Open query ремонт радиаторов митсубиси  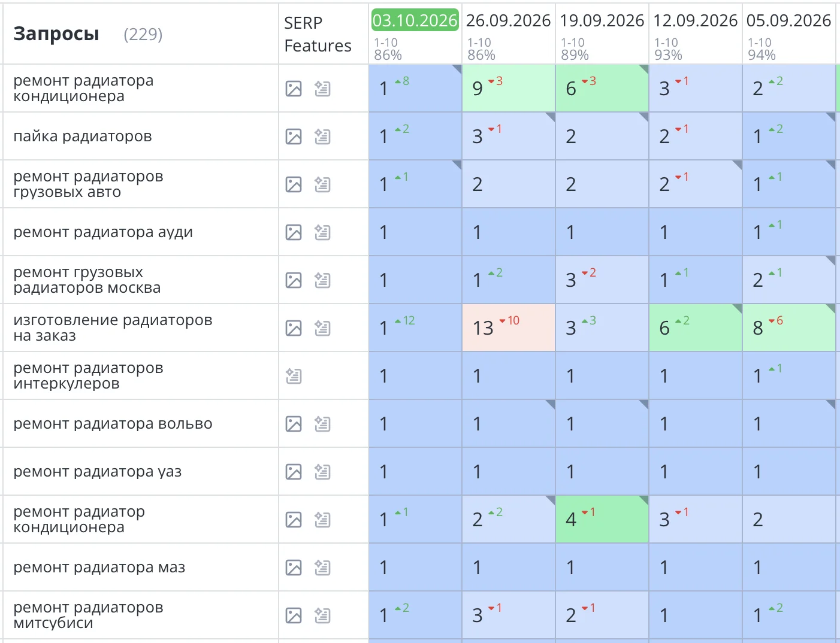(88, 615)
